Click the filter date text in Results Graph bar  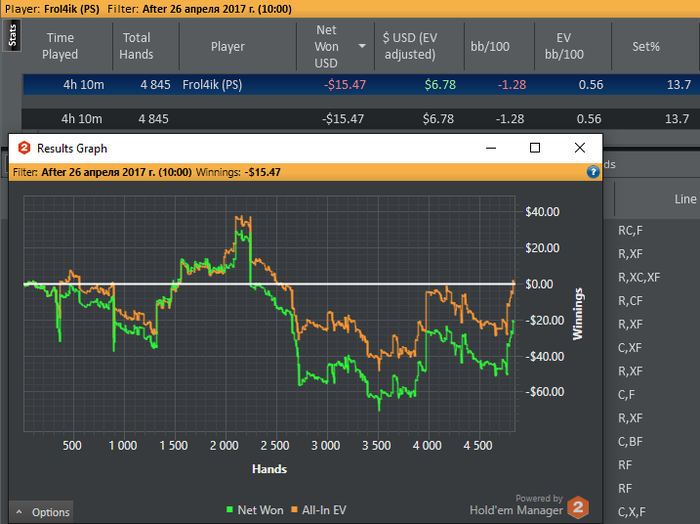[x=117, y=172]
